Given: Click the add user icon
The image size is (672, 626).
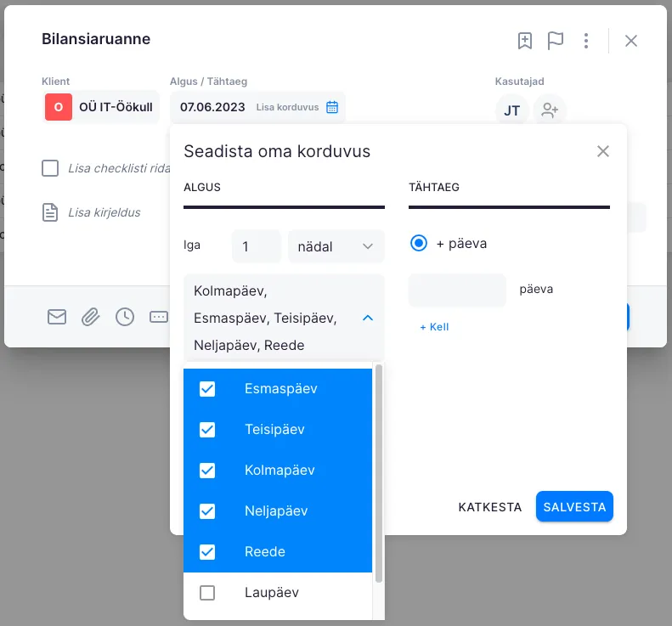Looking at the screenshot, I should (x=550, y=110).
